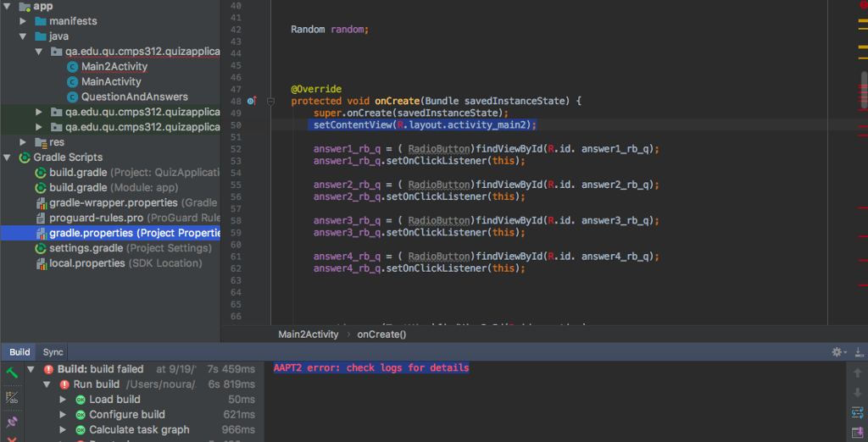Select gradle.properties (Project Properties)
This screenshot has height=442, width=868.
point(110,233)
